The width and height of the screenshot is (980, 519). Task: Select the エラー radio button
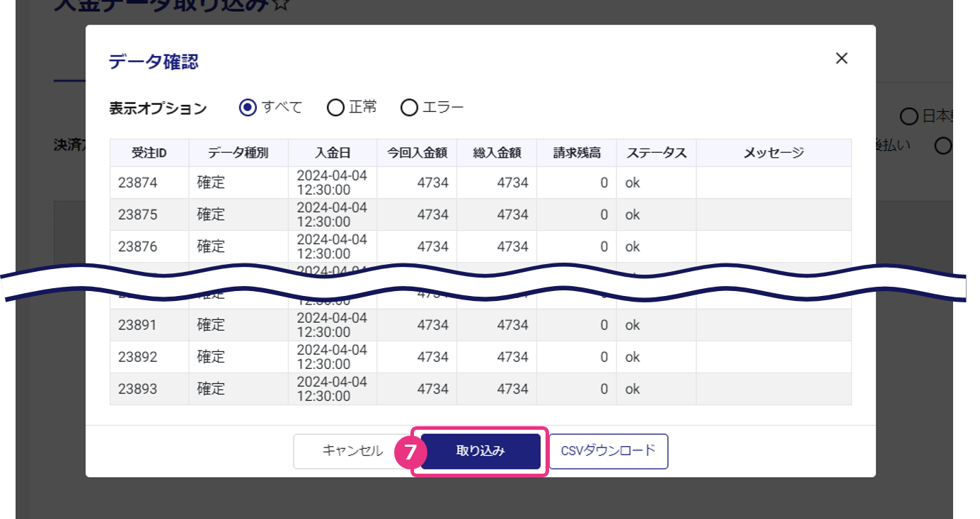[x=409, y=108]
